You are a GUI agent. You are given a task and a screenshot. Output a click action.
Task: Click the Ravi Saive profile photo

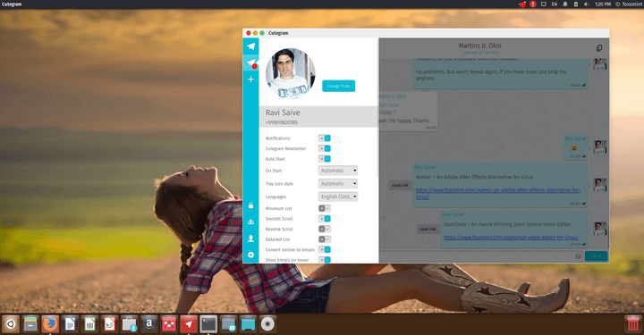pyautogui.click(x=291, y=73)
